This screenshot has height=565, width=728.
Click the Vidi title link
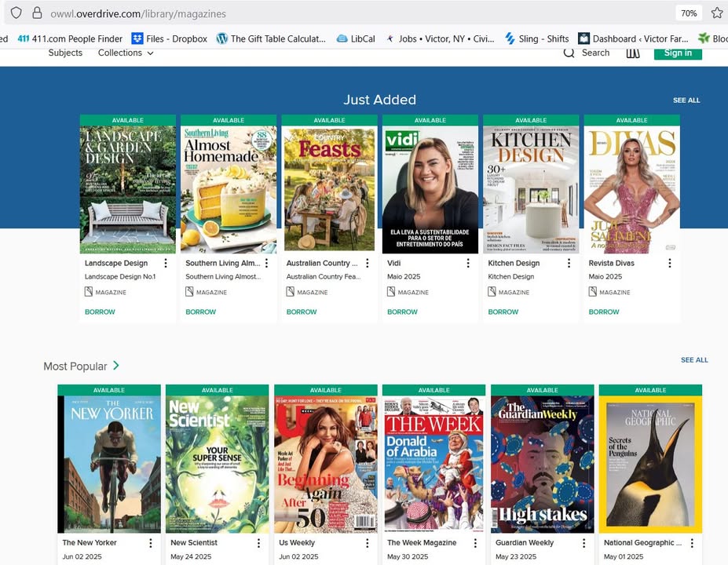point(393,263)
